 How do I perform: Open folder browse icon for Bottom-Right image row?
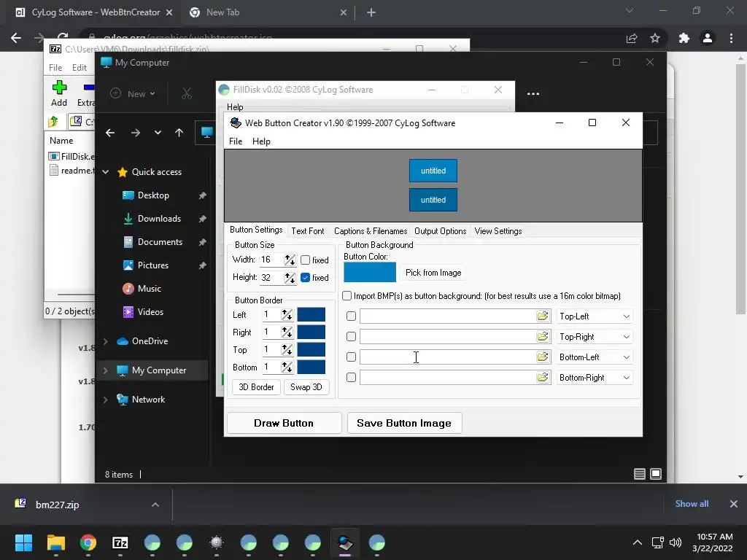pyautogui.click(x=543, y=378)
